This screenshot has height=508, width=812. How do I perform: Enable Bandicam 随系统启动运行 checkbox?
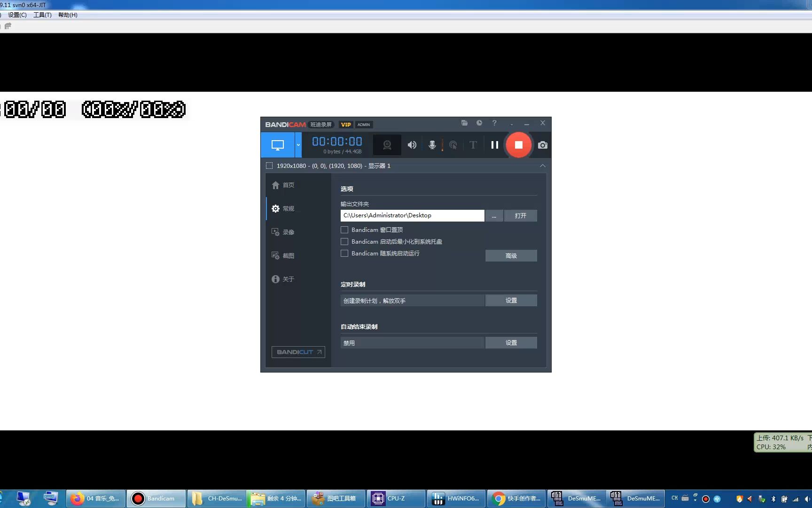[344, 254]
